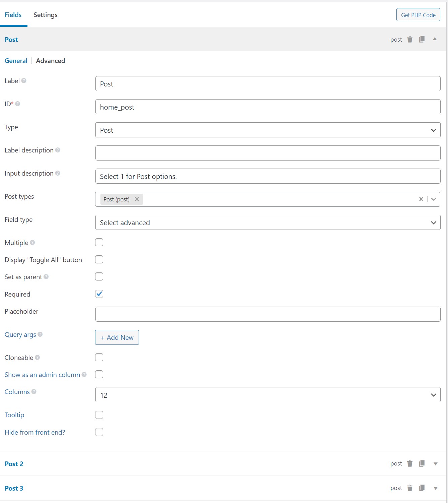
Task: Show help icon for Set as parent
Action: (46, 277)
